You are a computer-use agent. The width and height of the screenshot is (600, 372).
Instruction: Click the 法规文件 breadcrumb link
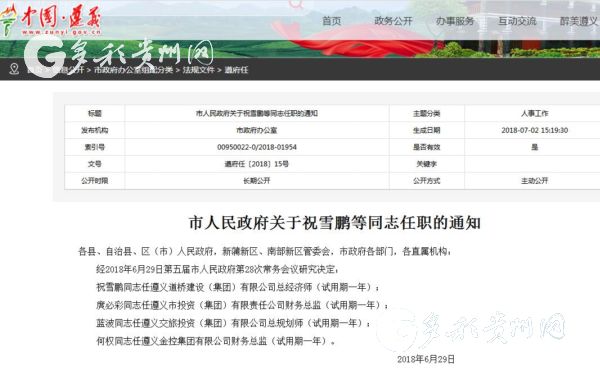click(198, 70)
